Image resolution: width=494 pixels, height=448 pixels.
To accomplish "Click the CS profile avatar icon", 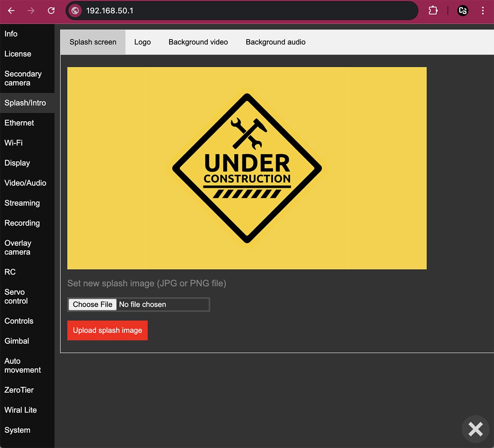I will [462, 11].
